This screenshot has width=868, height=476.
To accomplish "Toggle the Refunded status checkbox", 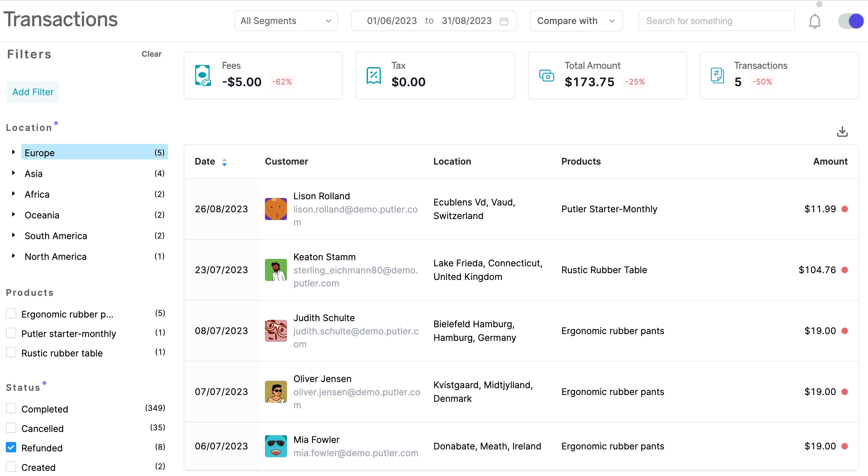I will pyautogui.click(x=11, y=447).
